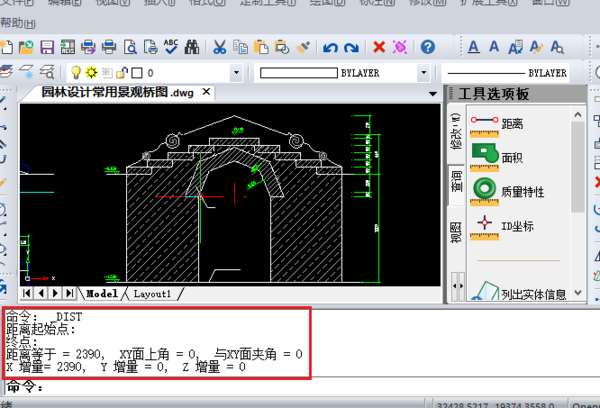Click the Cut scissors icon
The width and height of the screenshot is (600, 408).
220,47
